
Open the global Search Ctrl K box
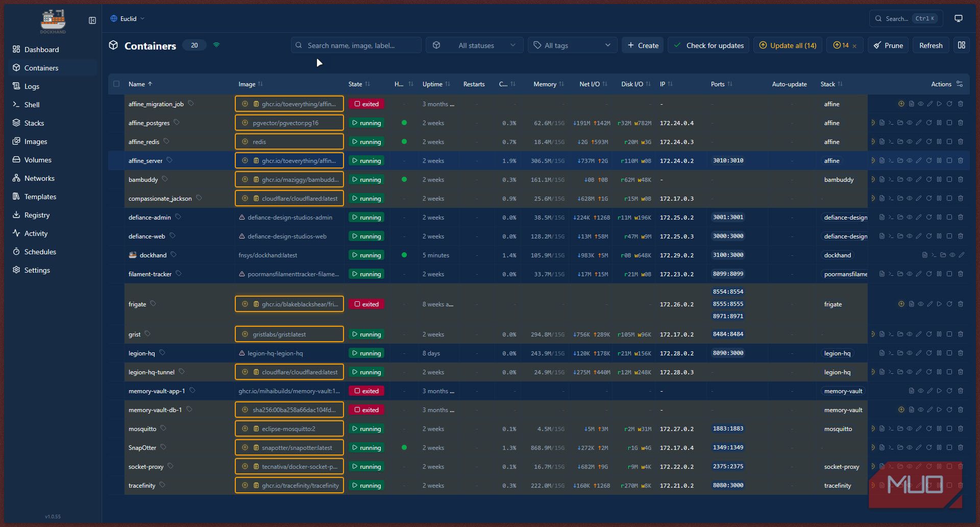pyautogui.click(x=906, y=18)
